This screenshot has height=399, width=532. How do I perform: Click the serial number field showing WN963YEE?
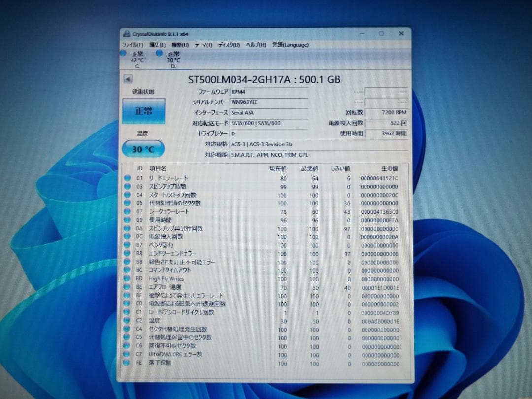pos(269,102)
